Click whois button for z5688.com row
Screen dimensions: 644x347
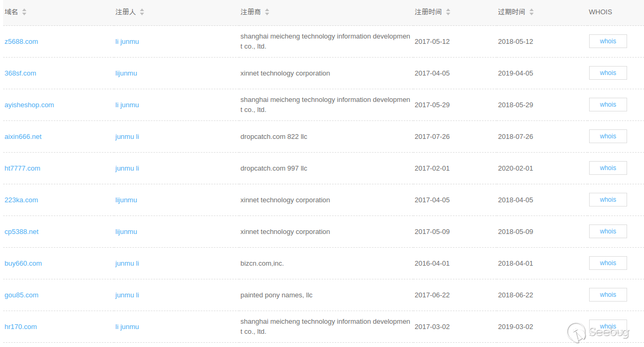point(608,41)
